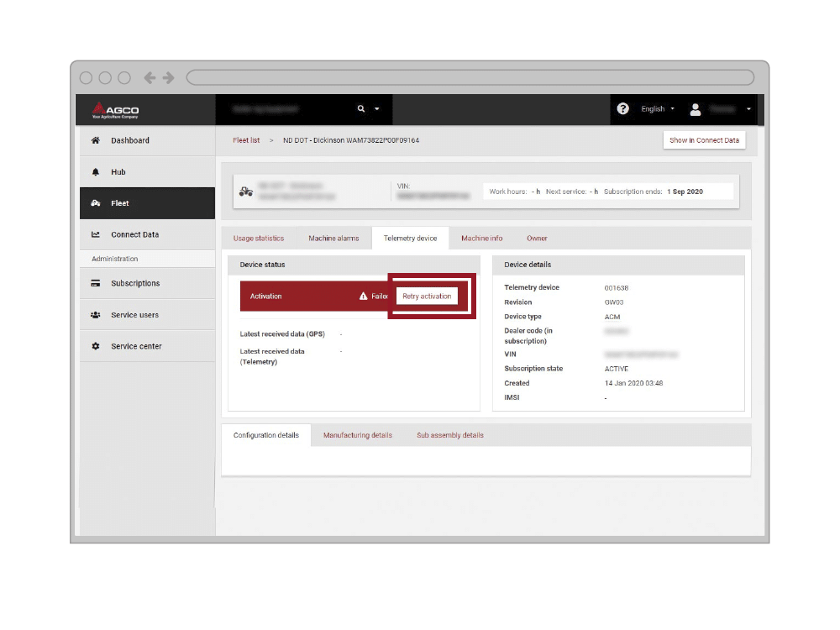Image resolution: width=840 pixels, height=630 pixels.
Task: Click subscription end date 1 Sep 2020
Action: point(685,192)
